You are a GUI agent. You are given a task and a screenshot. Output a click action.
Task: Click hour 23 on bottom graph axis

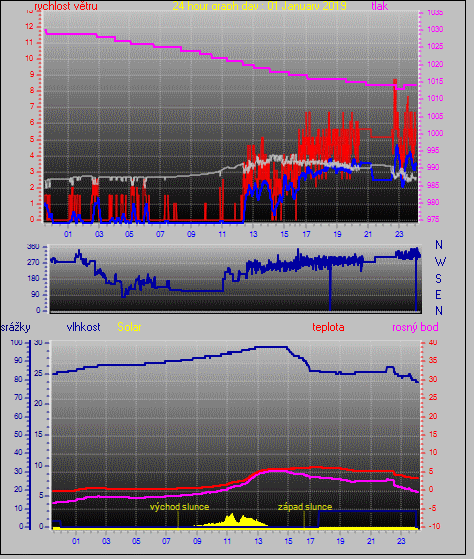click(x=401, y=541)
